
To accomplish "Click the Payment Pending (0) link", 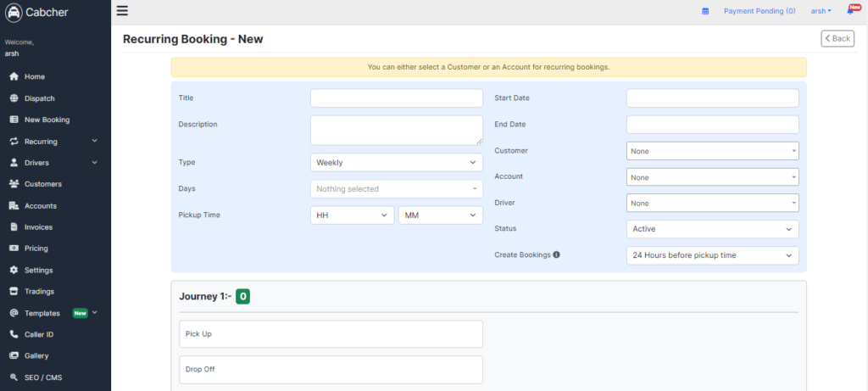I will click(759, 11).
